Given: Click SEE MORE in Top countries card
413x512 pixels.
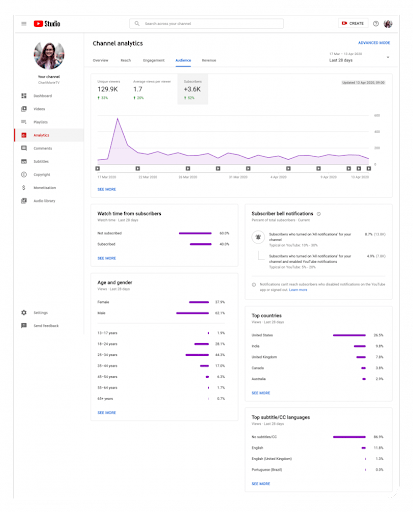Looking at the screenshot, I should point(261,393).
